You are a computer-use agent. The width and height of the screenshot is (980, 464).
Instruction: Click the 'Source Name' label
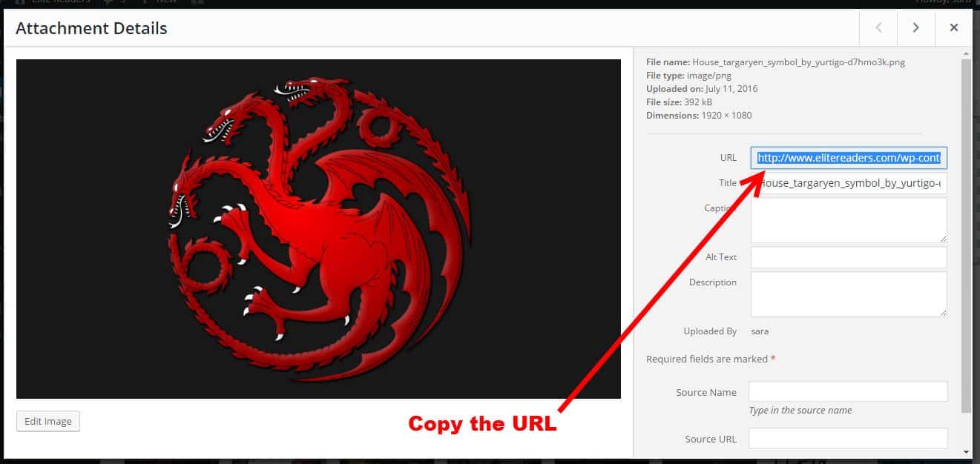[x=706, y=392]
